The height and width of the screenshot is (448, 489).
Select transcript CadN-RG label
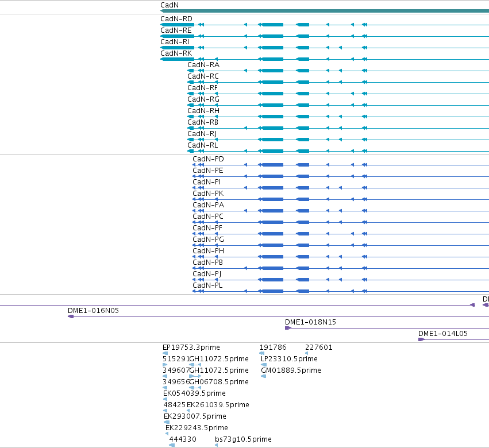pos(203,99)
